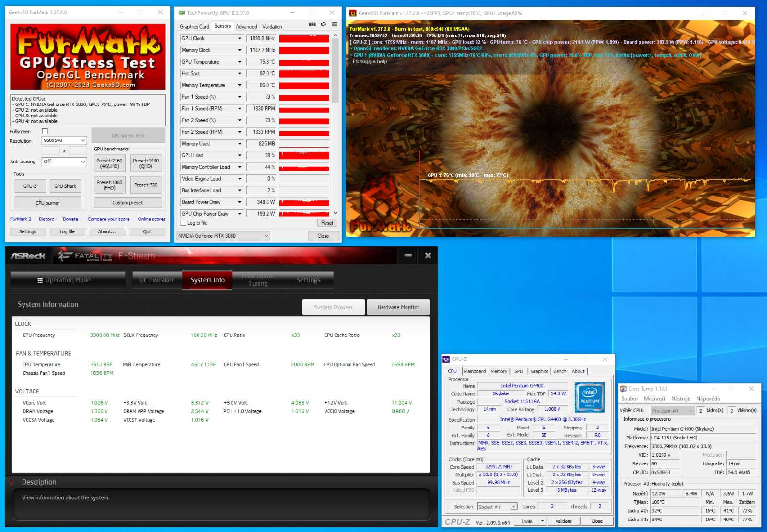Screen dimensions: 767x532
Task: Click the FurMark About button
Action: coord(107,231)
